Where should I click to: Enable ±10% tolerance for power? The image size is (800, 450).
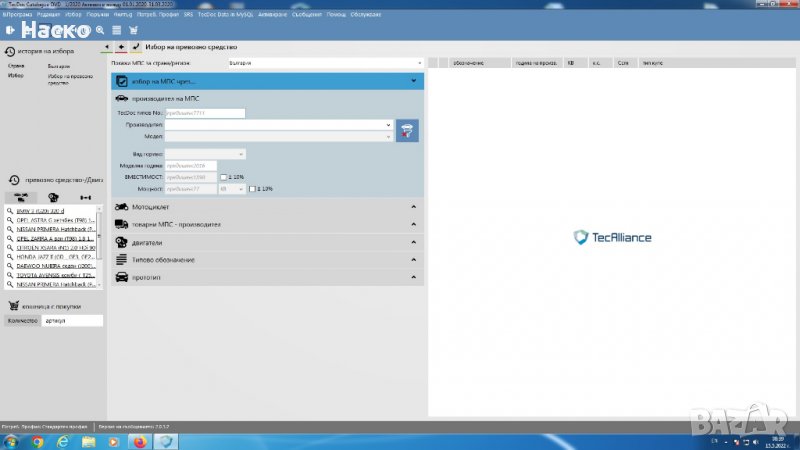(251, 188)
